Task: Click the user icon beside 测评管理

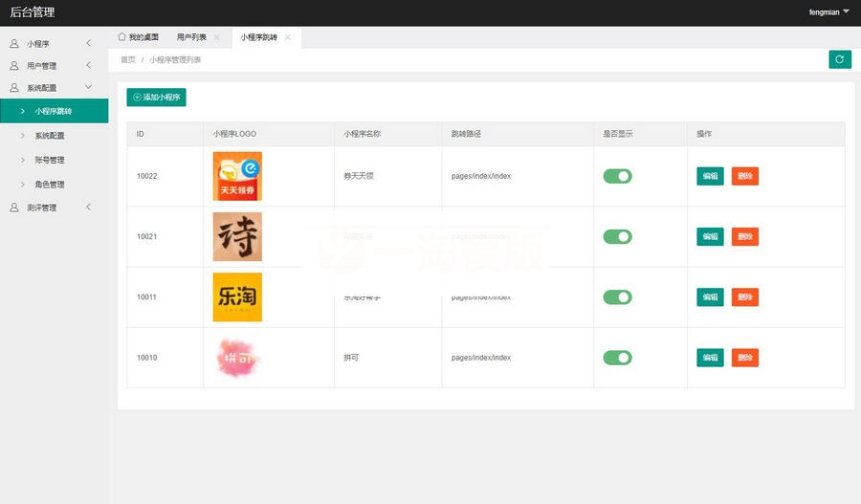Action: click(x=14, y=208)
